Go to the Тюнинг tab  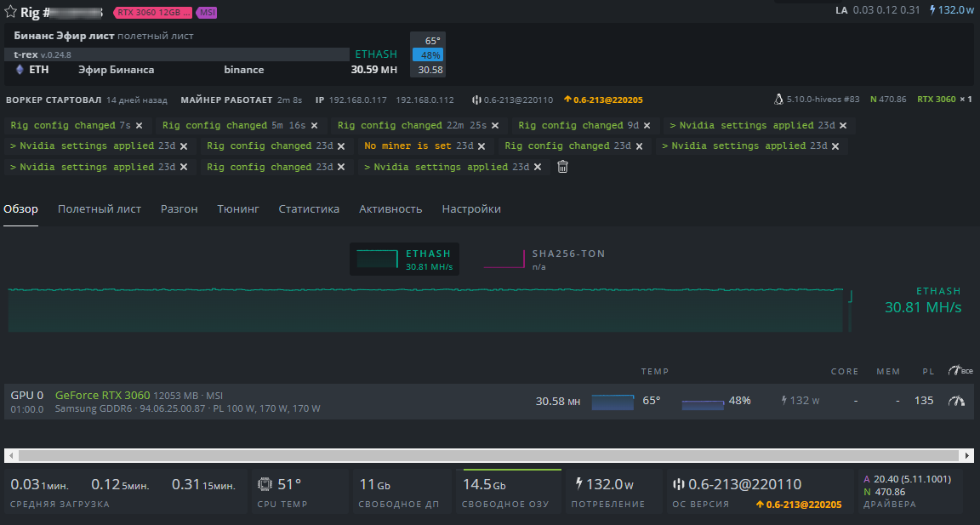[x=238, y=209]
